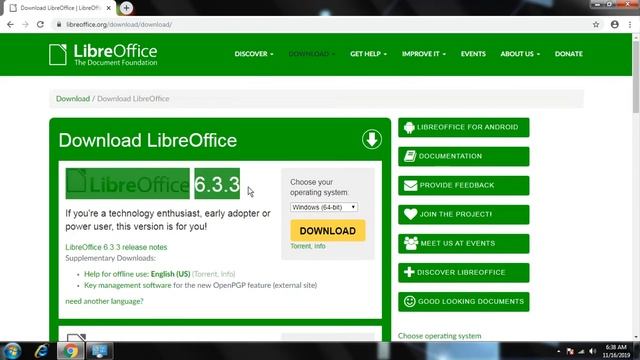The height and width of the screenshot is (360, 640).
Task: Launch Internet Explorer from taskbar
Action: tap(41, 351)
